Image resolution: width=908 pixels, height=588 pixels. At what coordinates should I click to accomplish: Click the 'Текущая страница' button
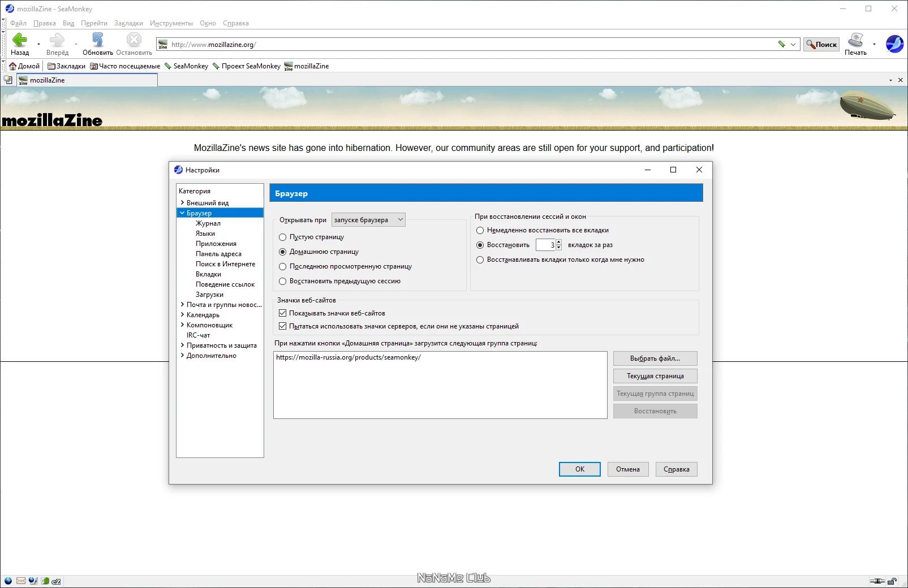(x=655, y=376)
